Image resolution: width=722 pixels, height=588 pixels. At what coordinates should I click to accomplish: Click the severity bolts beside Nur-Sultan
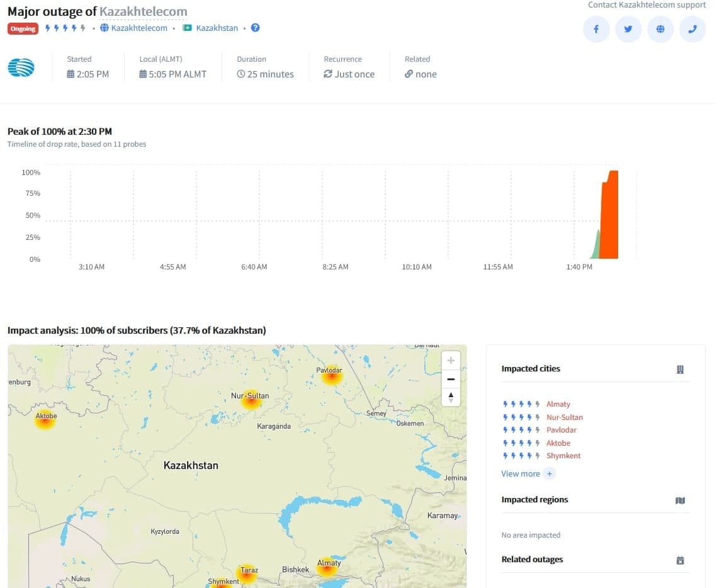[521, 417]
